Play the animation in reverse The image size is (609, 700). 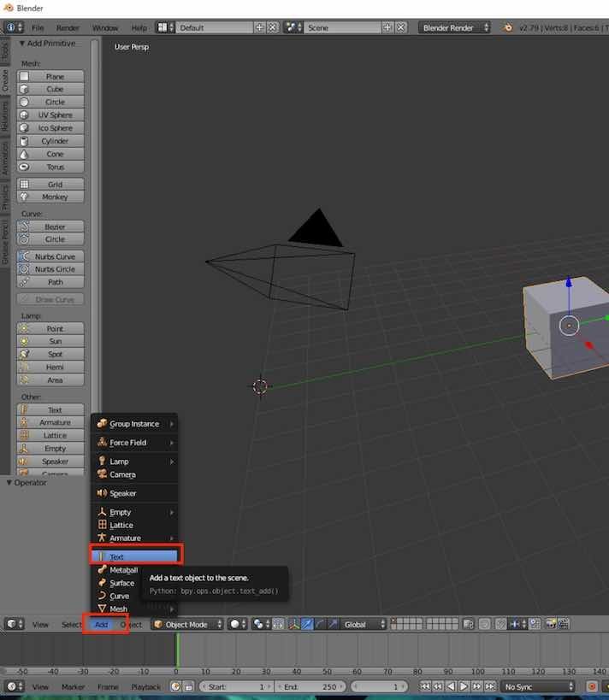(451, 686)
